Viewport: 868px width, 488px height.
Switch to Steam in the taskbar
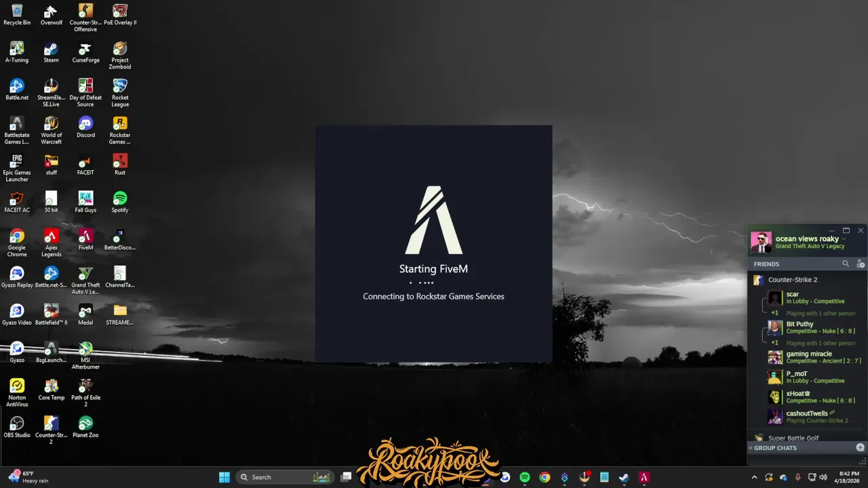click(x=624, y=477)
